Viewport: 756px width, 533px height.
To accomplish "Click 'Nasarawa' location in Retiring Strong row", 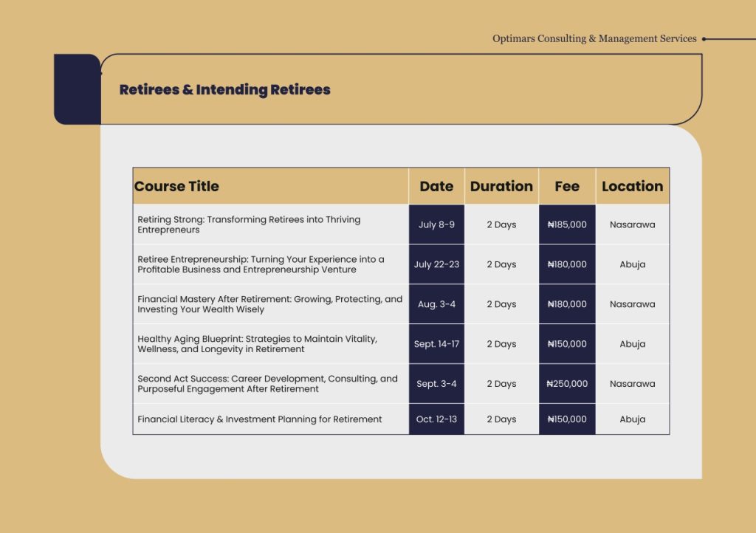I will (633, 224).
